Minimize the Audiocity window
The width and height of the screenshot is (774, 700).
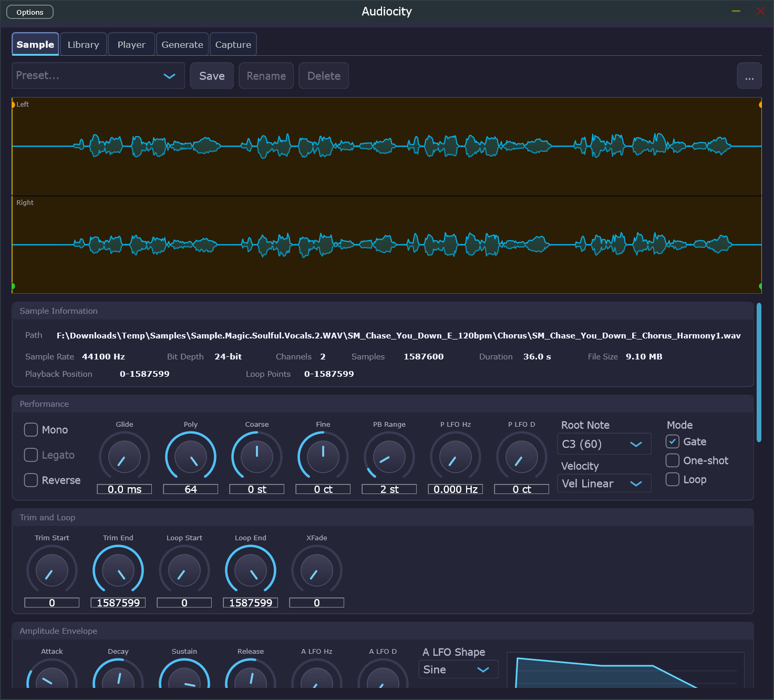click(x=736, y=11)
